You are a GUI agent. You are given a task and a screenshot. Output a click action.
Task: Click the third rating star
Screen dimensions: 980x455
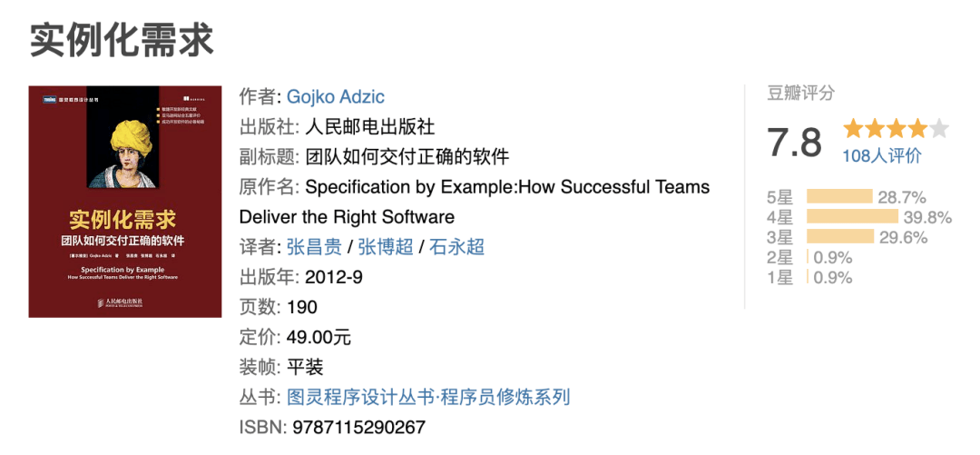coord(896,130)
